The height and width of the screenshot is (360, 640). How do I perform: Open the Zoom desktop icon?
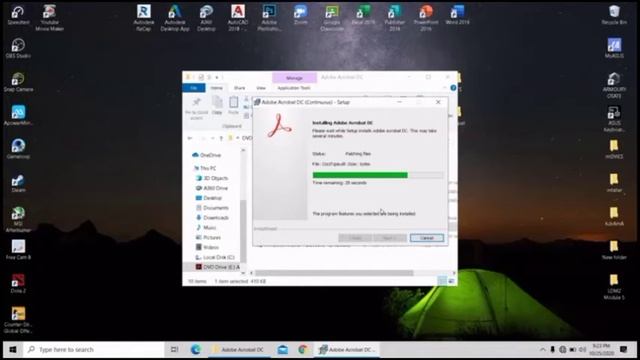(x=300, y=15)
